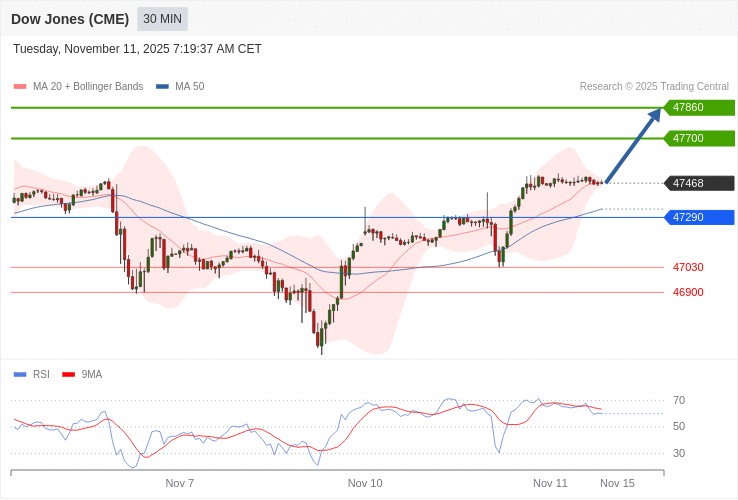The height and width of the screenshot is (500, 738).
Task: Click the Dow Jones (CME) title
Action: click(70, 19)
